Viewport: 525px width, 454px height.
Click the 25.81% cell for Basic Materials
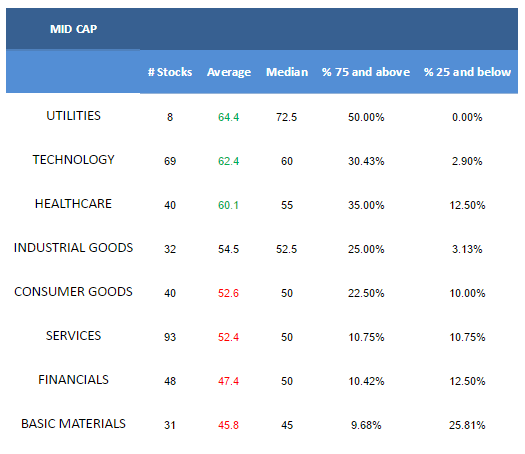(x=467, y=425)
